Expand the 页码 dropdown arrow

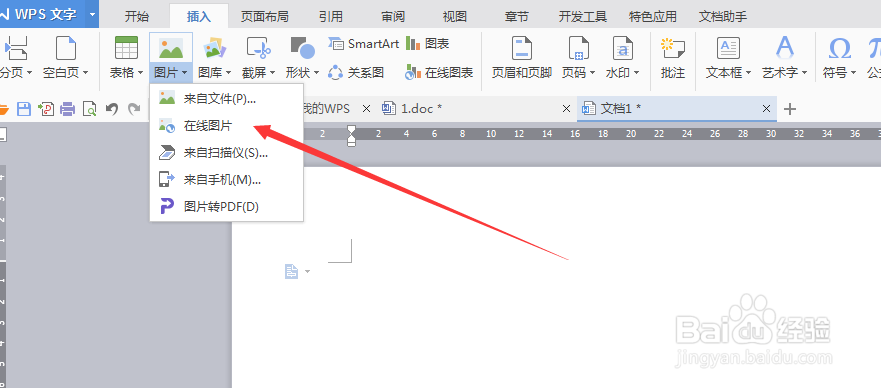coord(592,73)
